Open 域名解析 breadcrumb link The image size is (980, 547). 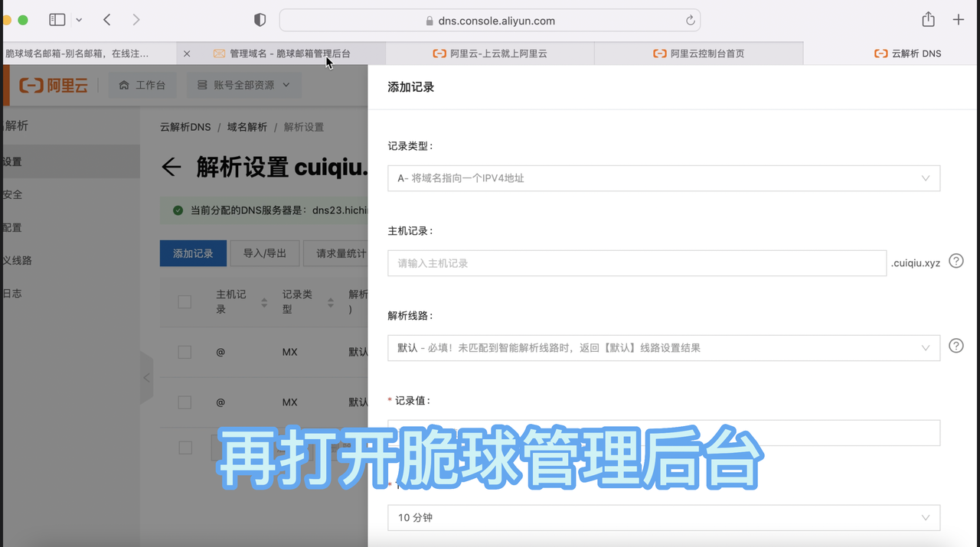tap(247, 127)
